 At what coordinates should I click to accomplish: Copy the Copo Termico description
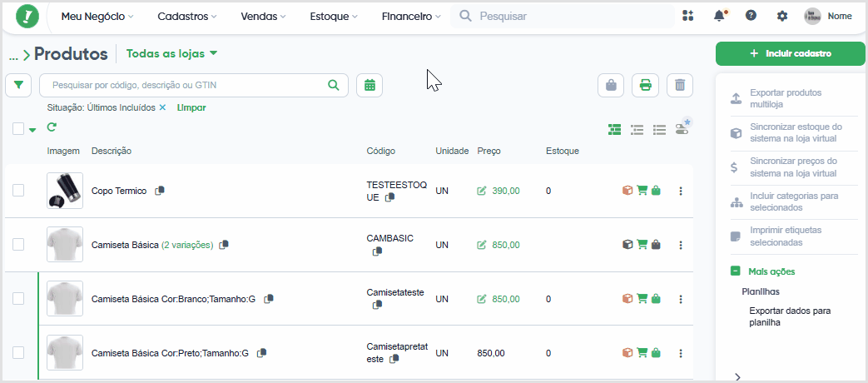[160, 191]
